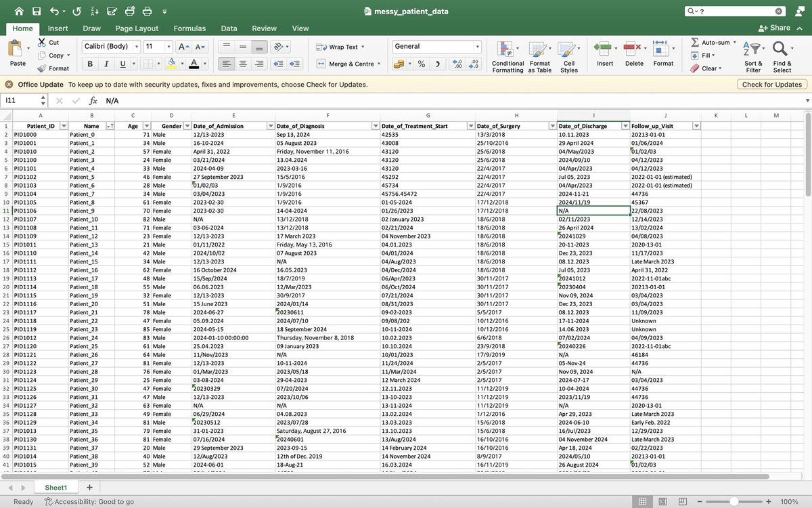Open Conditional Formatting options

pyautogui.click(x=507, y=57)
